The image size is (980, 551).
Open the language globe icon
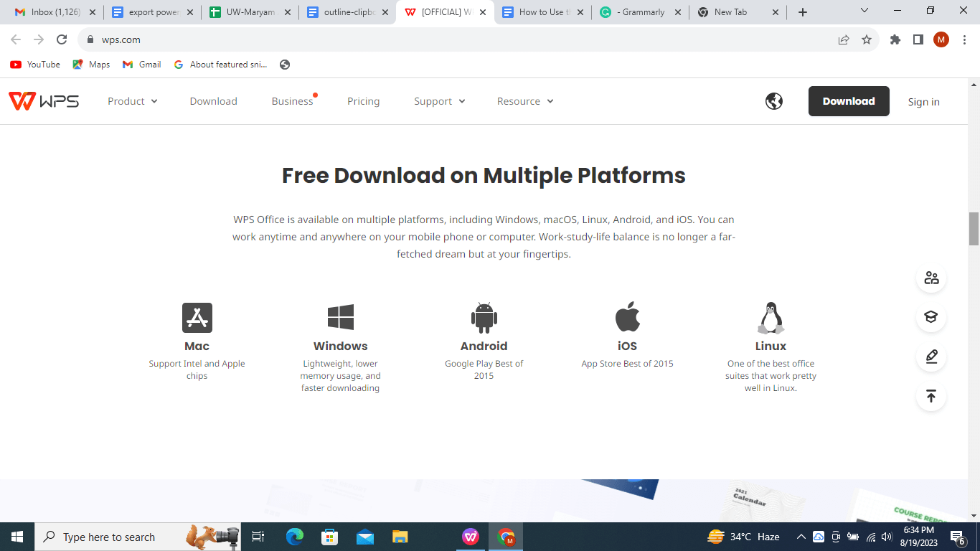[x=773, y=100]
